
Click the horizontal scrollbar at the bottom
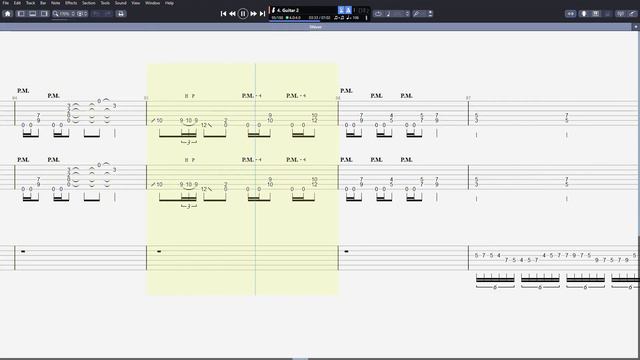[x=300, y=359]
